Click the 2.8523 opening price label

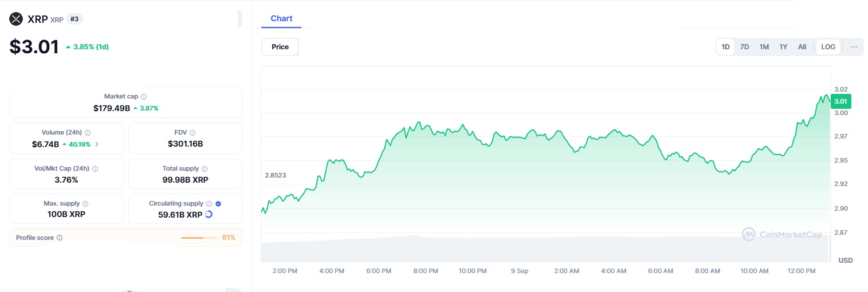pos(276,175)
